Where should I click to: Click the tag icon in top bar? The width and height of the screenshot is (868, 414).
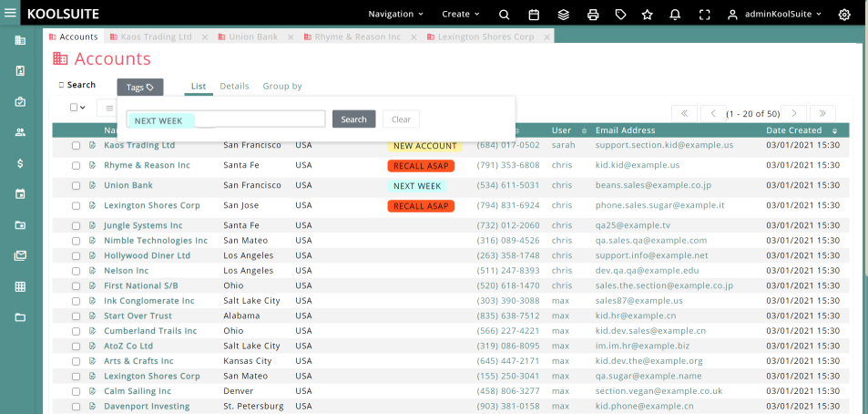[620, 15]
